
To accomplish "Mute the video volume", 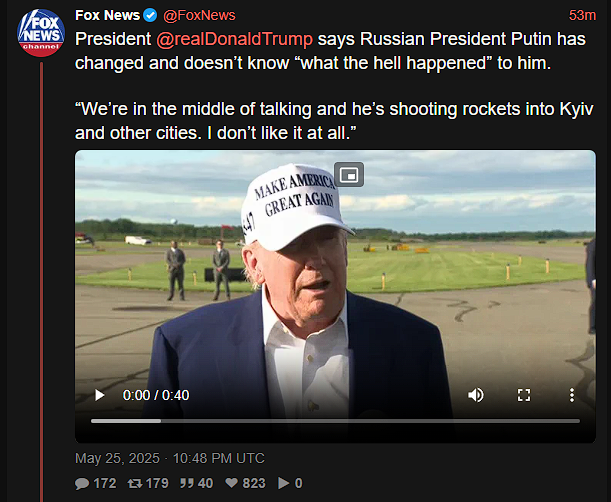I will [476, 395].
